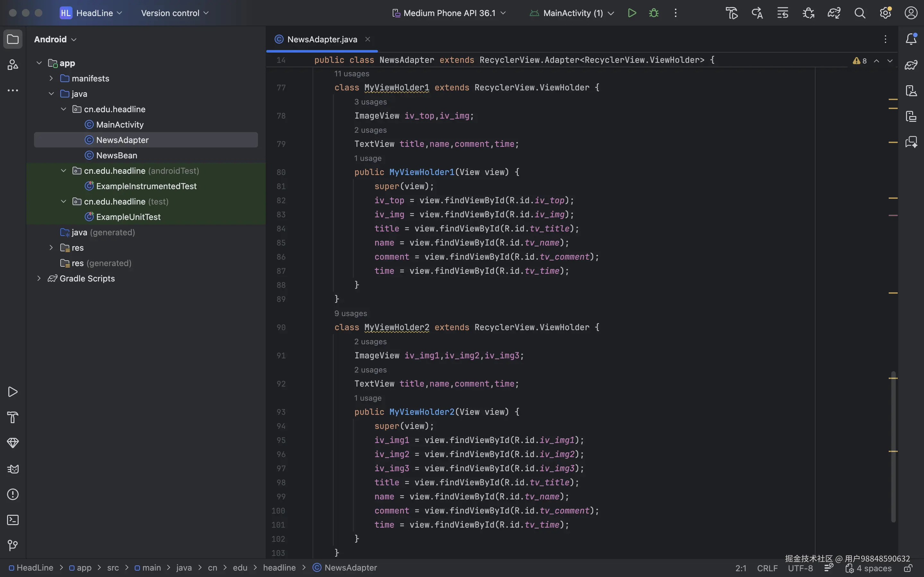Screen dimensions: 924x577
Task: Toggle read-only lock icon in status bar
Action: (908, 568)
